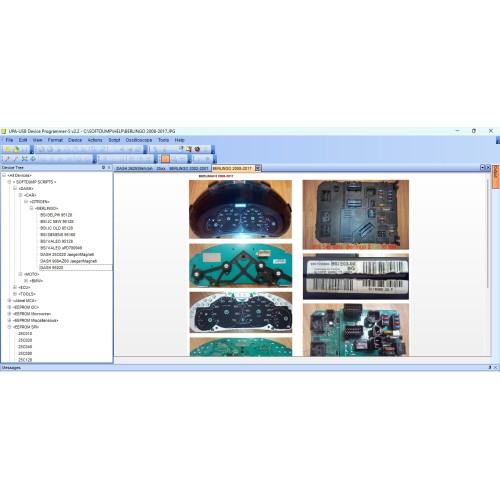The width and height of the screenshot is (500, 500).
Task: Expand the EEPROM I2C tree node
Action: 9,307
